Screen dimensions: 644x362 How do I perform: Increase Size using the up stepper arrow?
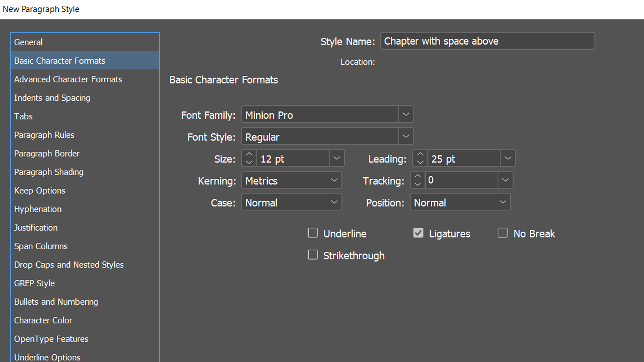(x=249, y=155)
